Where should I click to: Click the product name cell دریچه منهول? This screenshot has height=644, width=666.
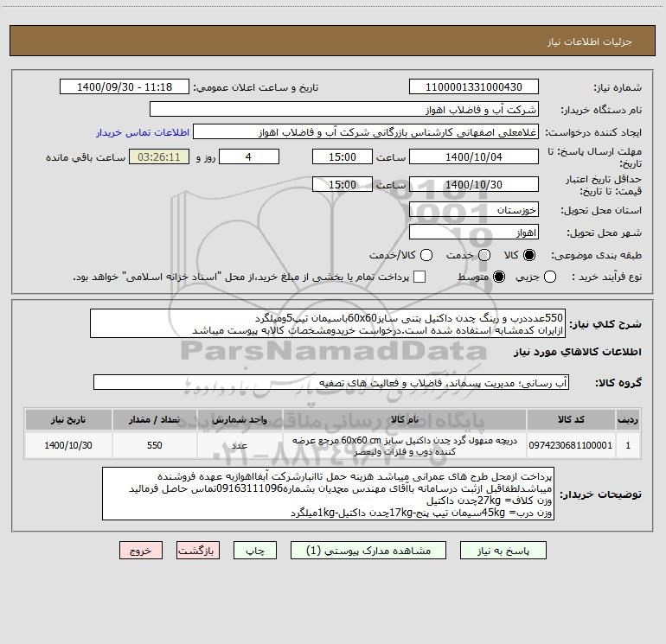tap(405, 445)
